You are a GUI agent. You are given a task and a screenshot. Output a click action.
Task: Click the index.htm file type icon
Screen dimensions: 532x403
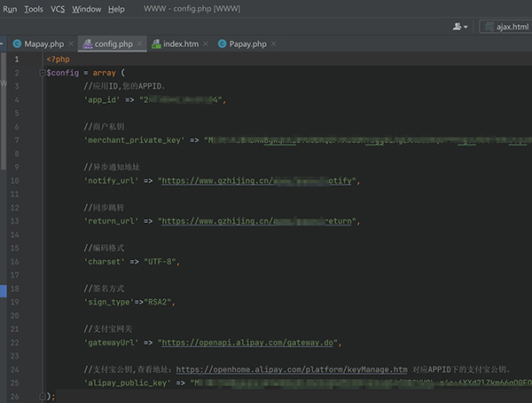tap(156, 43)
